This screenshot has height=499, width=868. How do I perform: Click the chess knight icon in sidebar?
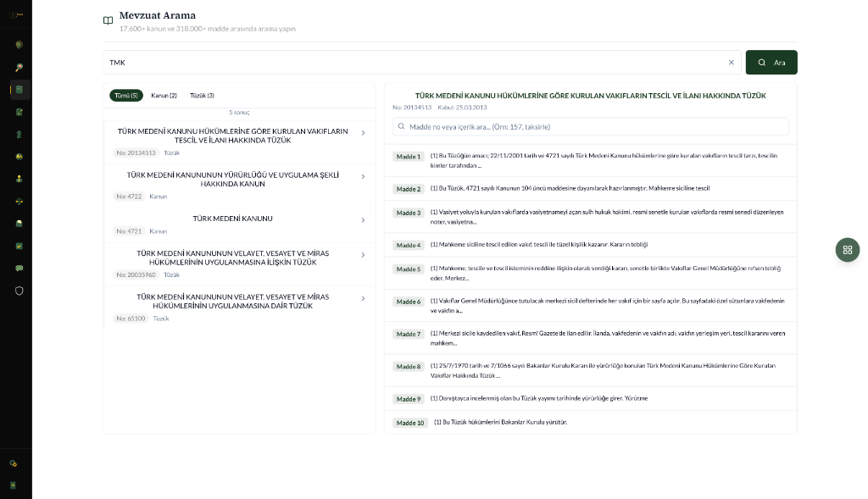19,134
